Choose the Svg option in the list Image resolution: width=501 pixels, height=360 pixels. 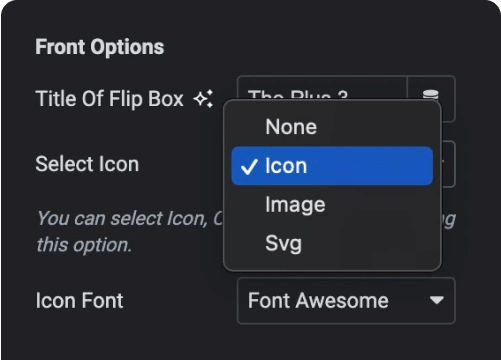[332, 243]
